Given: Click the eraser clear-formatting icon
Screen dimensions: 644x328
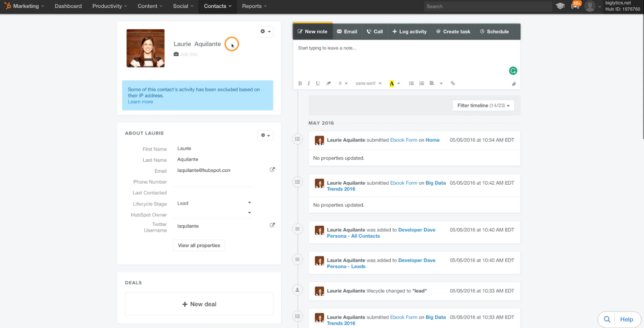Looking at the screenshot, I should 328,83.
